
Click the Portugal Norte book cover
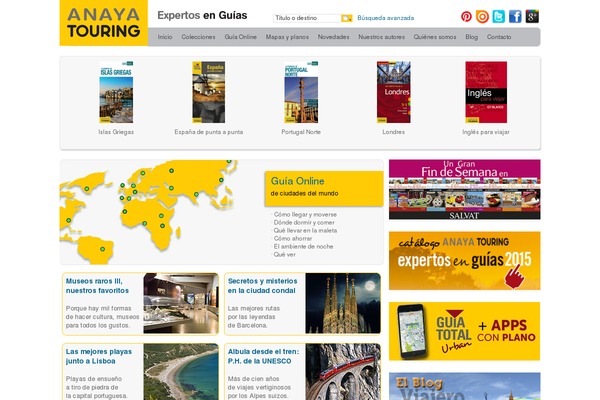click(x=301, y=92)
